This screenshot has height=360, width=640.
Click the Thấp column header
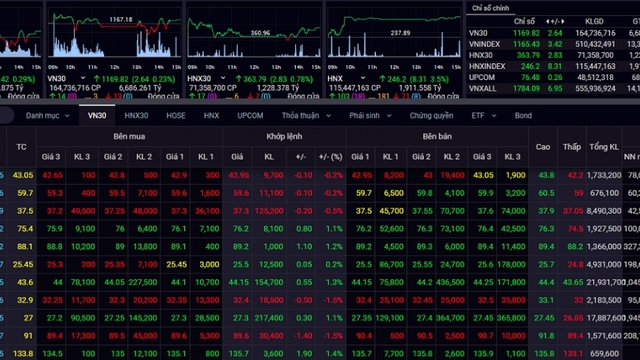pyautogui.click(x=572, y=147)
